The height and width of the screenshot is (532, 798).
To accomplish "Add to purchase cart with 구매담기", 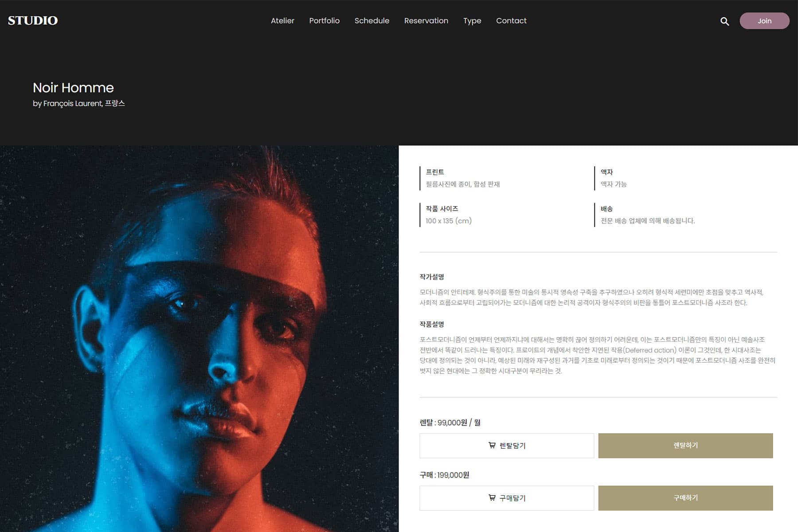I will click(x=507, y=498).
